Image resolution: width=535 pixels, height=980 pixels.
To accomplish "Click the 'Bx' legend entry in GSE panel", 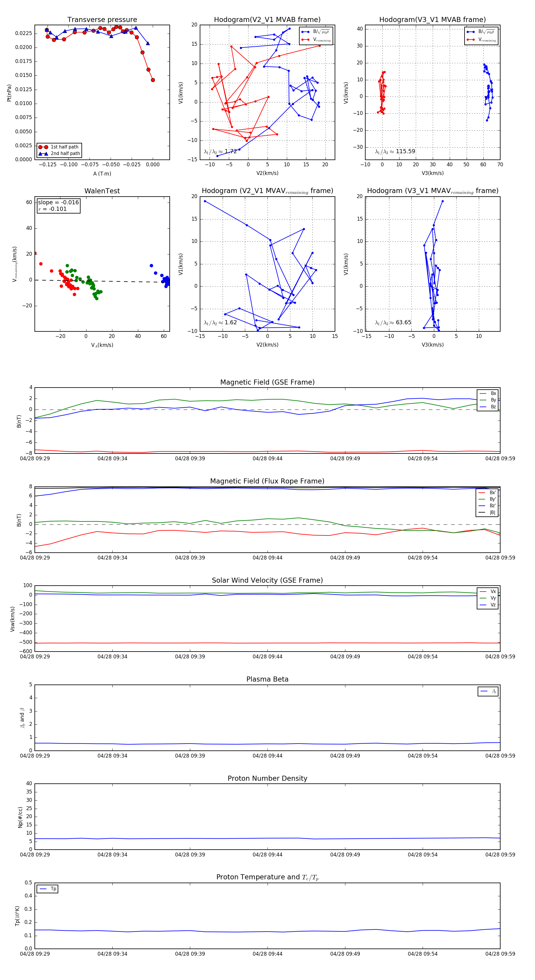I will tap(488, 393).
